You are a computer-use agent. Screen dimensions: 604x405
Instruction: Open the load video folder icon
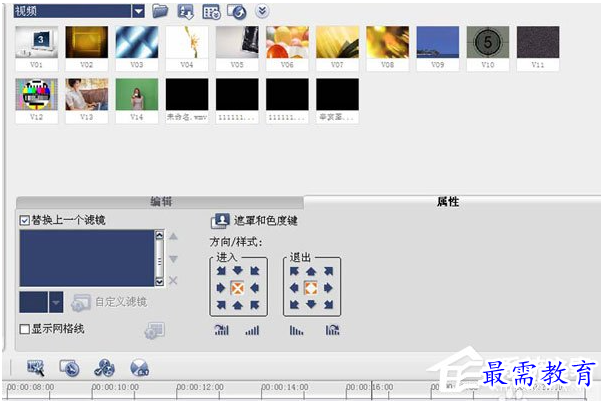coord(160,11)
